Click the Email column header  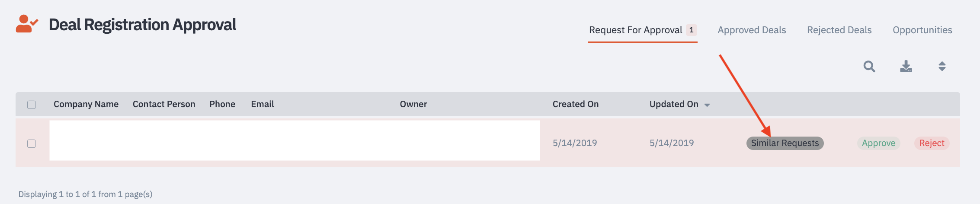pyautogui.click(x=263, y=104)
